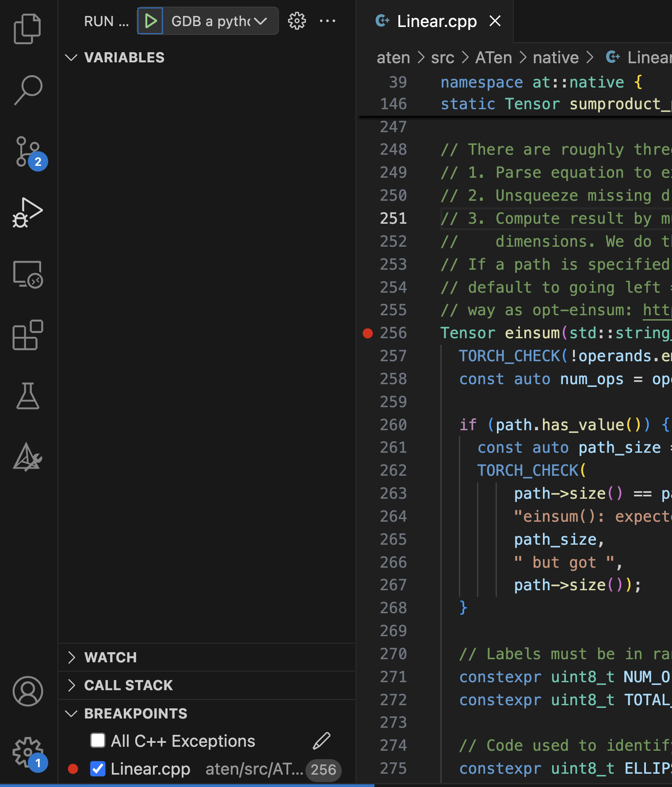This screenshot has height=787, width=672.
Task: Open the CMake tools view
Action: (x=27, y=457)
